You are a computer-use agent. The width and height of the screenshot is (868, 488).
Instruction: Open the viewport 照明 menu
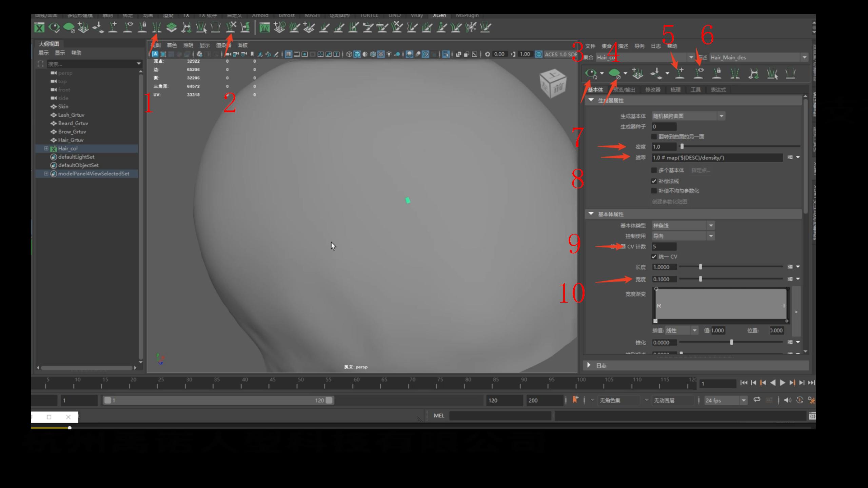[188, 45]
